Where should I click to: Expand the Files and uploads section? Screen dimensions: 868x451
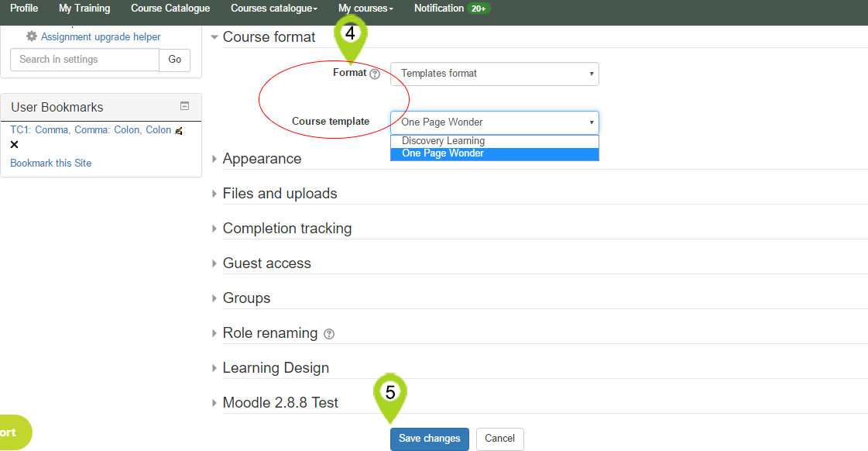[x=280, y=194]
